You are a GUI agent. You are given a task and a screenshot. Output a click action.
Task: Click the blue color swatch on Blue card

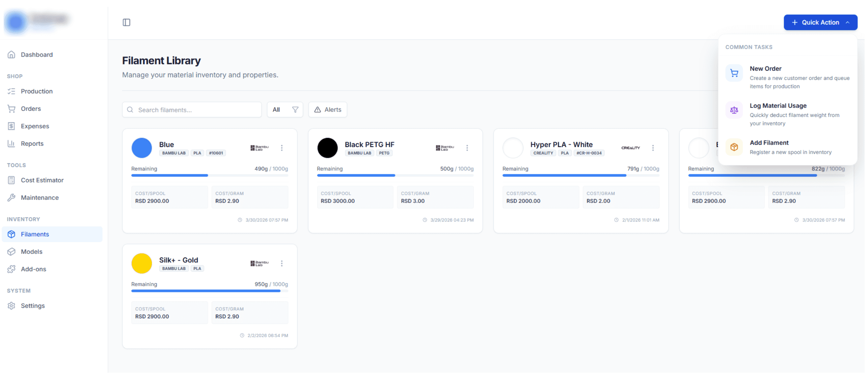click(x=141, y=148)
